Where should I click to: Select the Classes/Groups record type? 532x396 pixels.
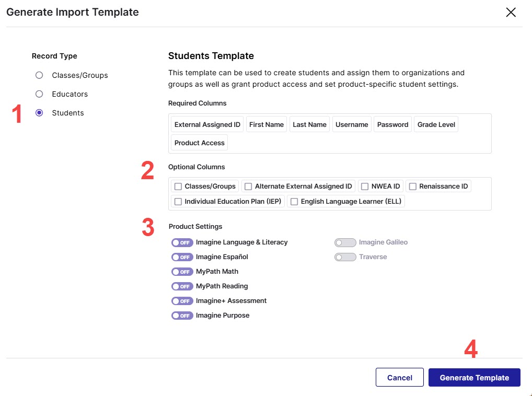point(39,75)
